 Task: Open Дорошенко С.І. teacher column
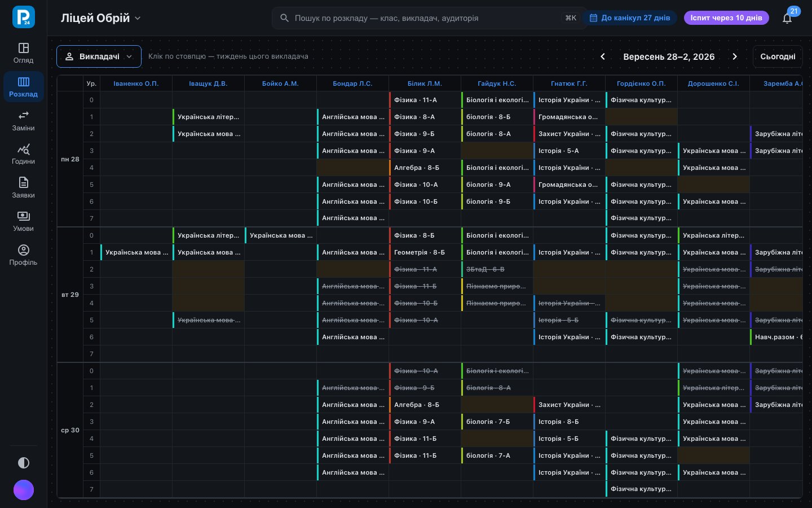coord(713,84)
